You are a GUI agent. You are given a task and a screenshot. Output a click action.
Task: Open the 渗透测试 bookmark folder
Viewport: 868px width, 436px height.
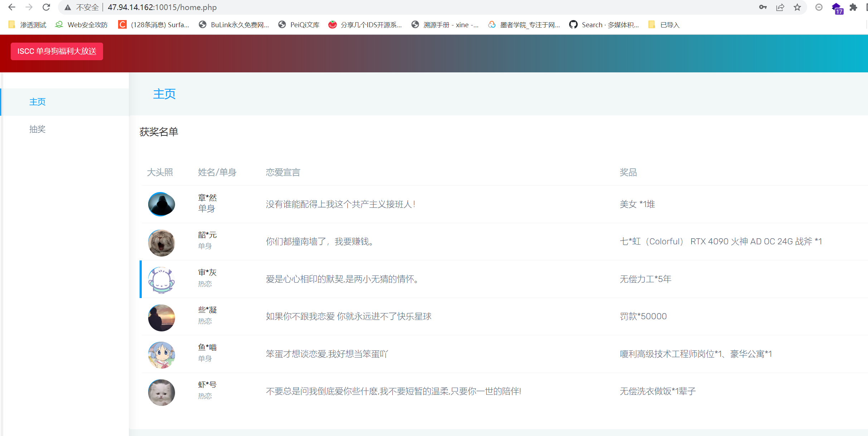28,25
